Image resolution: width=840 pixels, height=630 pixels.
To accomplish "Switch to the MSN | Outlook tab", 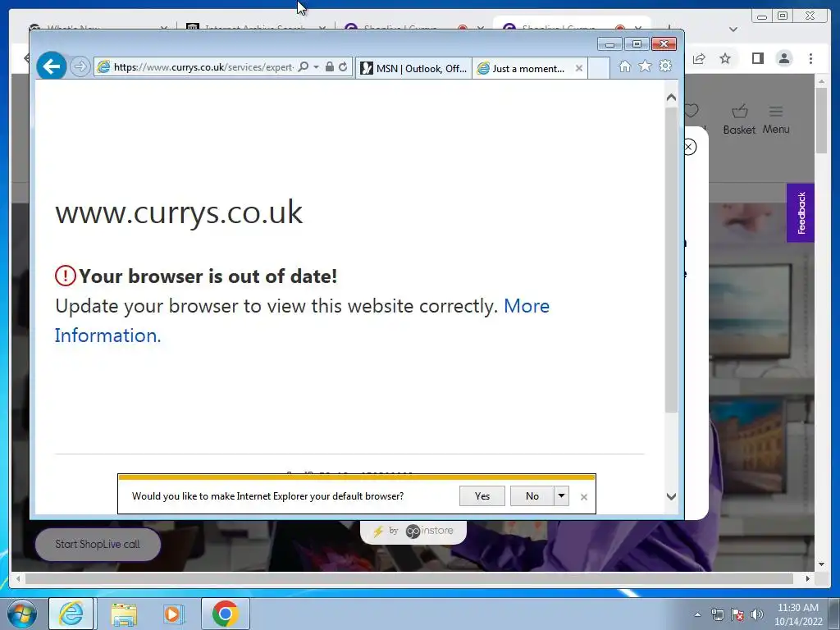I will coord(413,68).
